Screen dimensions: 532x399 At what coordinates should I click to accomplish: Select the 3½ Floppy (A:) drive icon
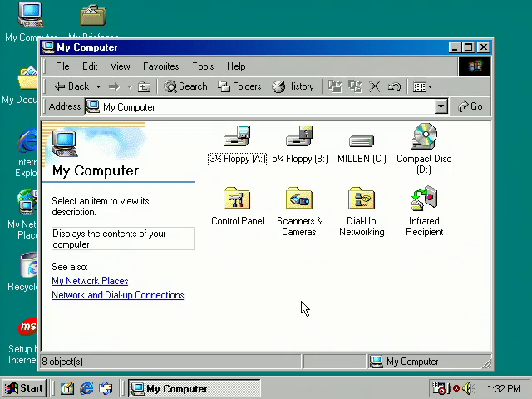click(237, 136)
